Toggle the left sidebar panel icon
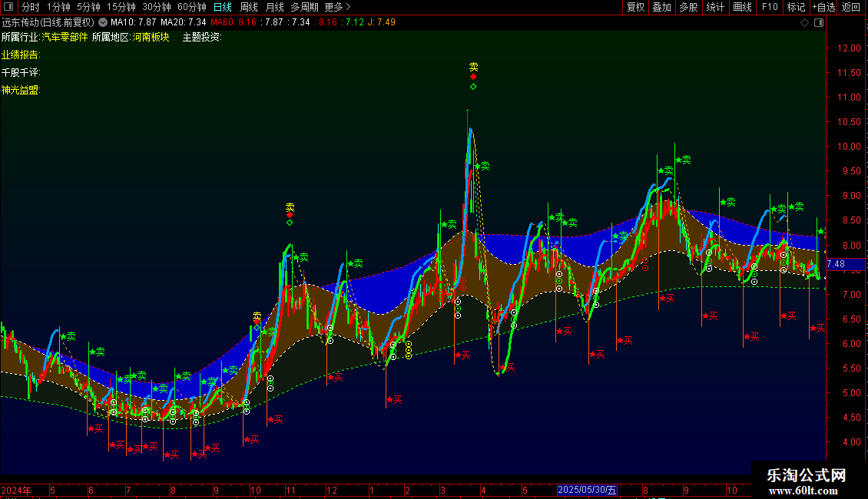 [x=8, y=7]
